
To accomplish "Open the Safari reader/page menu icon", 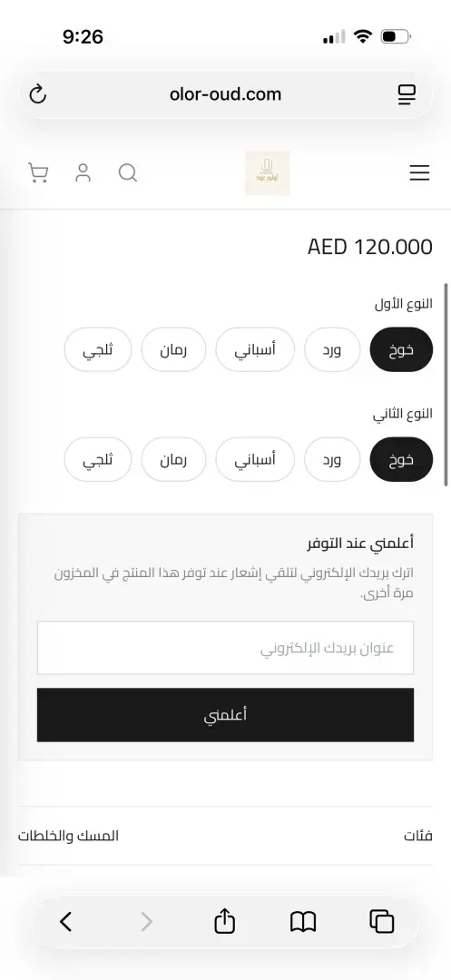I will pyautogui.click(x=407, y=95).
